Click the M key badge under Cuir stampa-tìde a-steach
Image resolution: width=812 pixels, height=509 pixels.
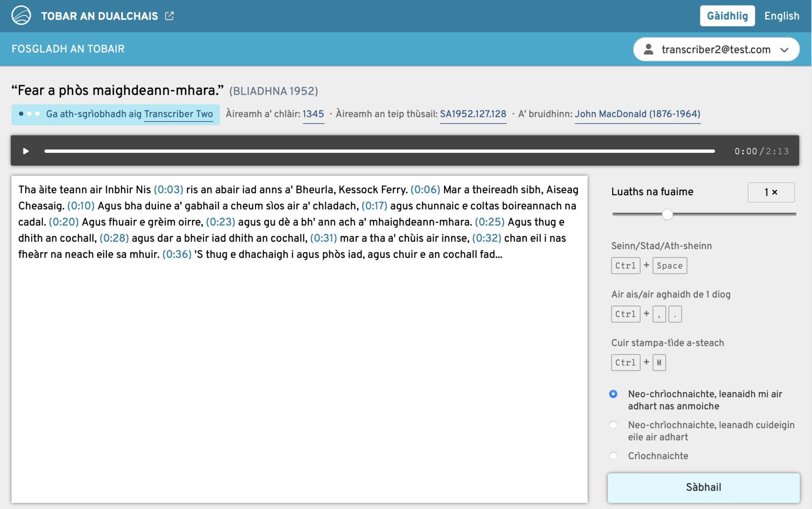coord(659,362)
